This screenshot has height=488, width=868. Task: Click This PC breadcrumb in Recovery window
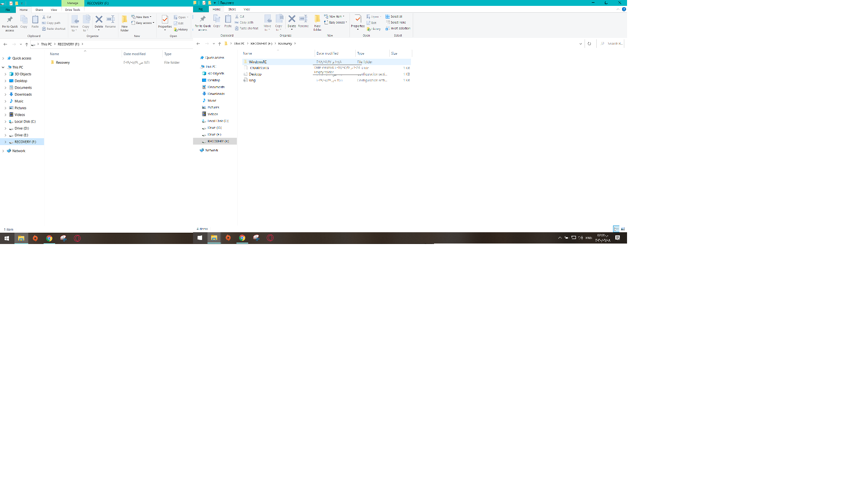[x=239, y=44]
